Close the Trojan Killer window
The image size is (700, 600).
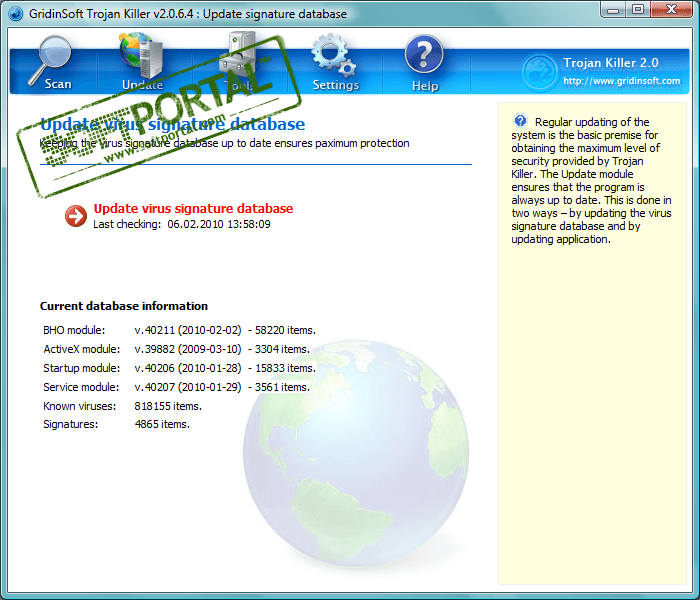click(x=671, y=9)
